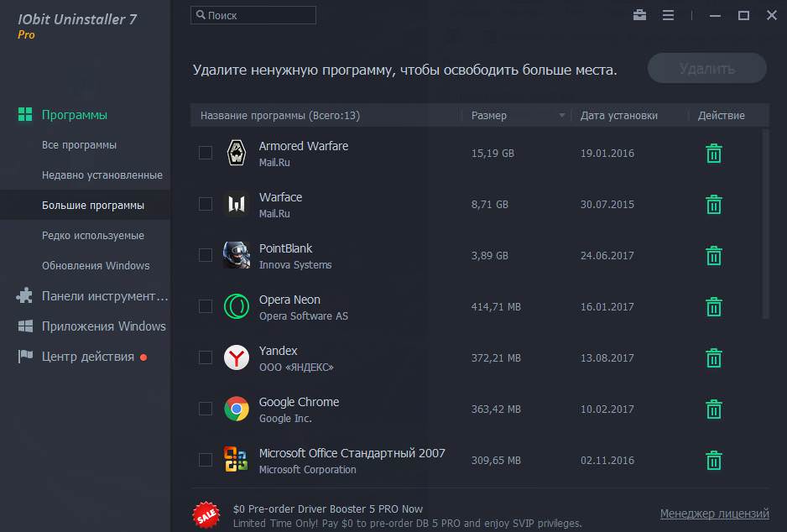Viewport: 787px width, 532px height.
Task: Click trash icon for Microsoft Office 2007
Action: [x=714, y=461]
